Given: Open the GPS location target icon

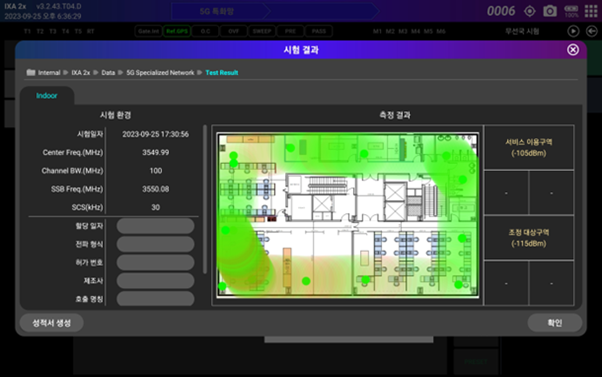Looking at the screenshot, I should pos(530,11).
